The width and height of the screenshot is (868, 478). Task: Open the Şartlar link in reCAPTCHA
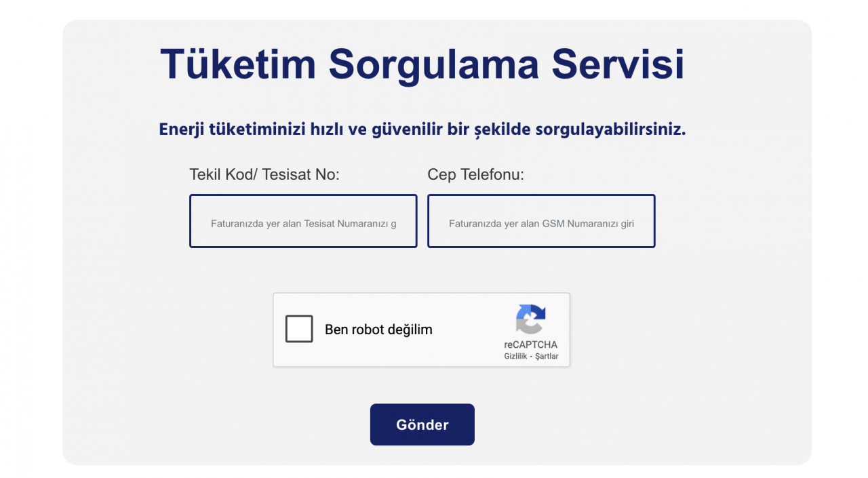coord(547,357)
